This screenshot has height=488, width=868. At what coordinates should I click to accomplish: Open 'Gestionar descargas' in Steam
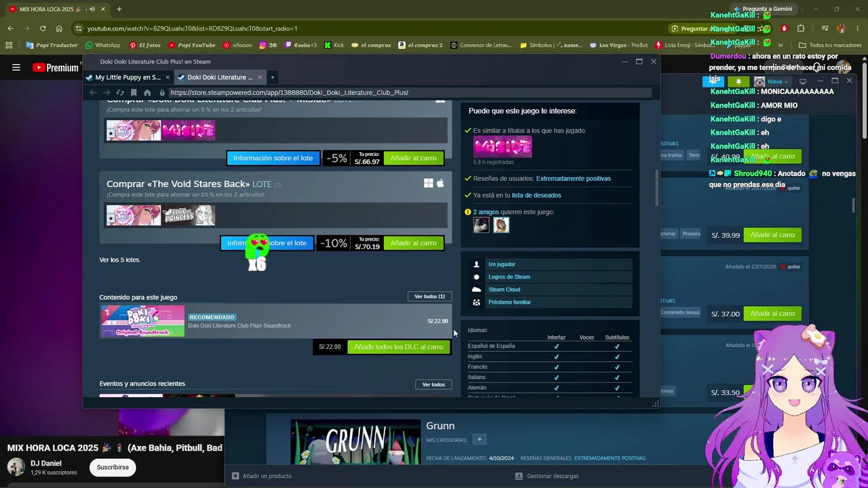click(x=547, y=476)
